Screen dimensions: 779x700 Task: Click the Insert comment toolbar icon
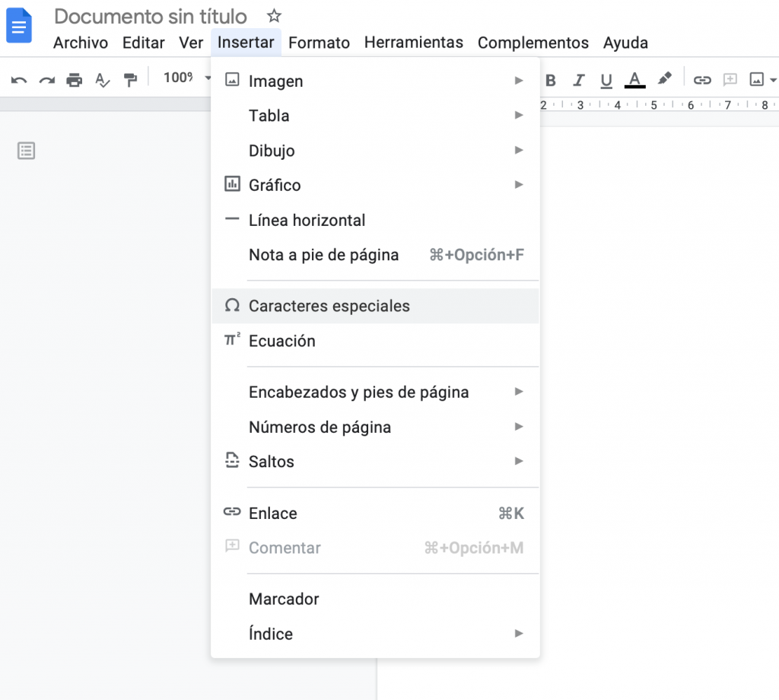point(730,79)
